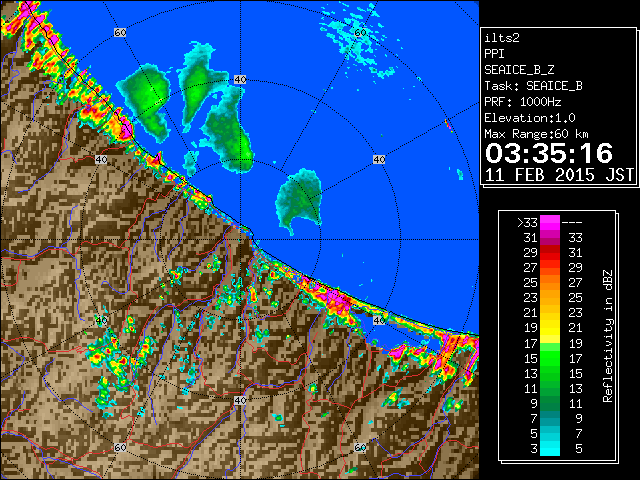The height and width of the screenshot is (480, 640).
Task: Click the "Reflectivity in dBZ" legend title
Action: click(x=608, y=336)
